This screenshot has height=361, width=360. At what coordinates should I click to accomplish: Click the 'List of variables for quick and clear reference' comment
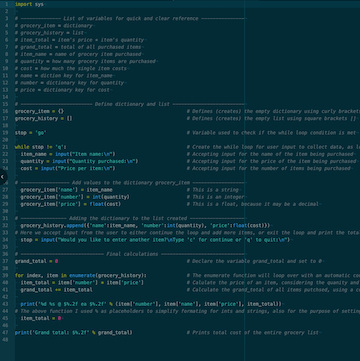pyautogui.click(x=131, y=19)
